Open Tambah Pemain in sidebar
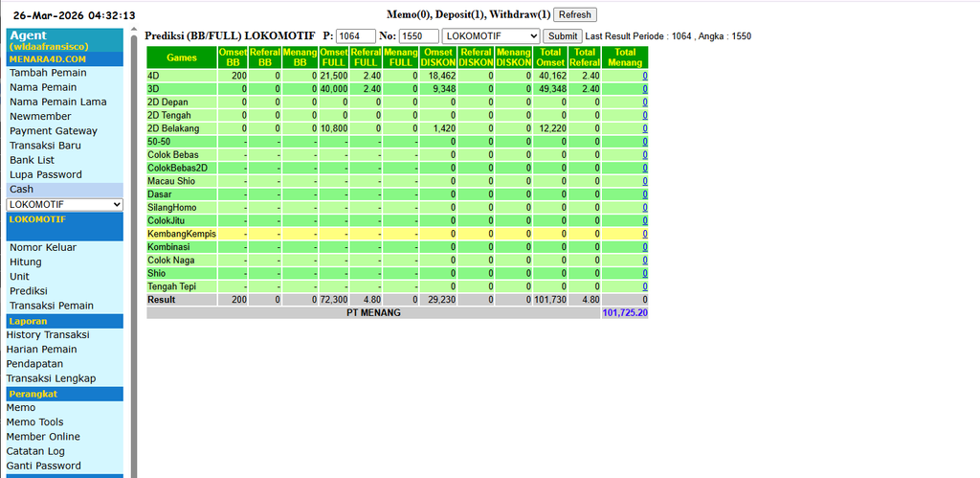This screenshot has width=980, height=478. 48,73
